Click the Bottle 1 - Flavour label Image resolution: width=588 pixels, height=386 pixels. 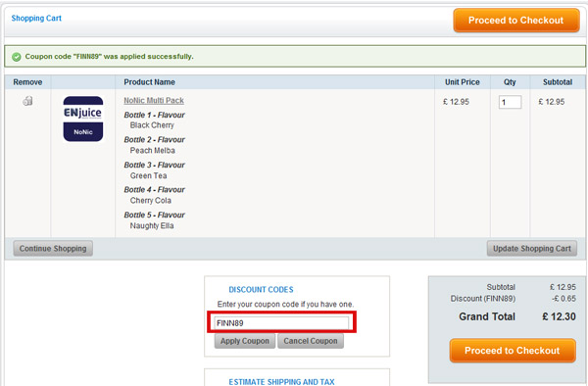155,115
